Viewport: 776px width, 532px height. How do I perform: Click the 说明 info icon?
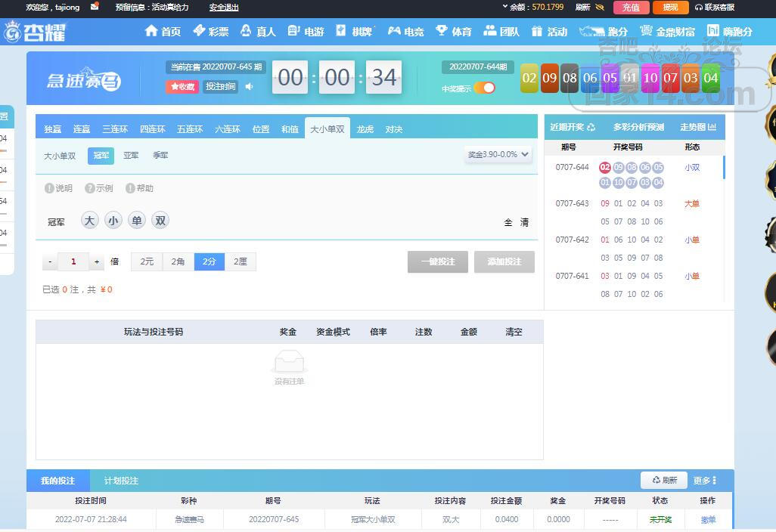(x=49, y=188)
